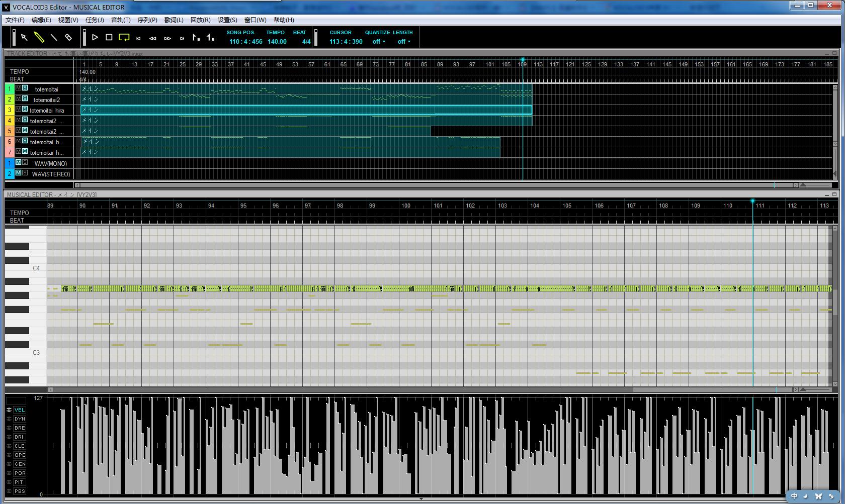Stop playback with the square button
Viewport: 845px width, 504px height.
coord(109,38)
